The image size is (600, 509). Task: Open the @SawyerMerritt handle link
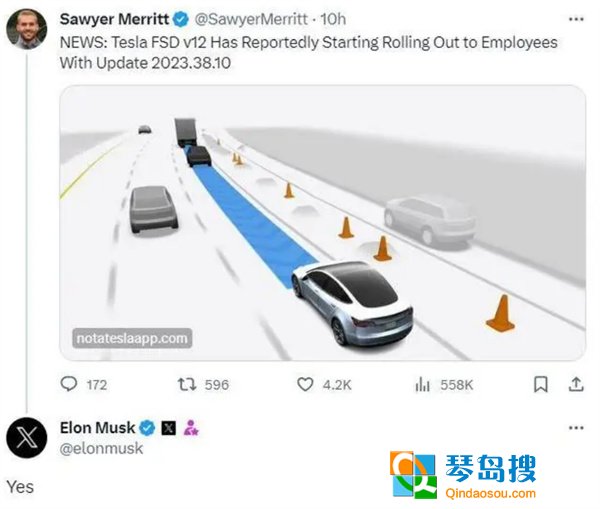coord(251,19)
